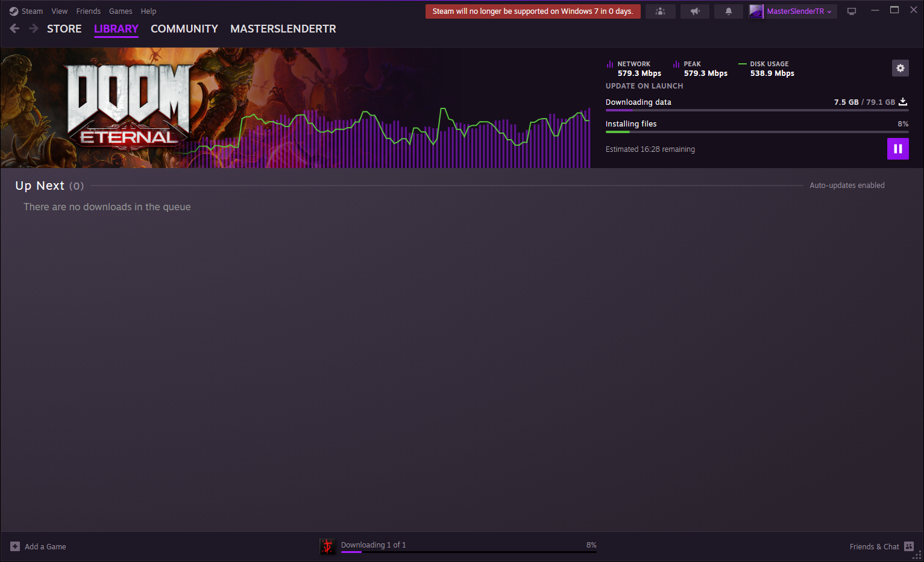Pause the DOOM Eternal download
Screen dimensions: 924x562
[x=898, y=149]
